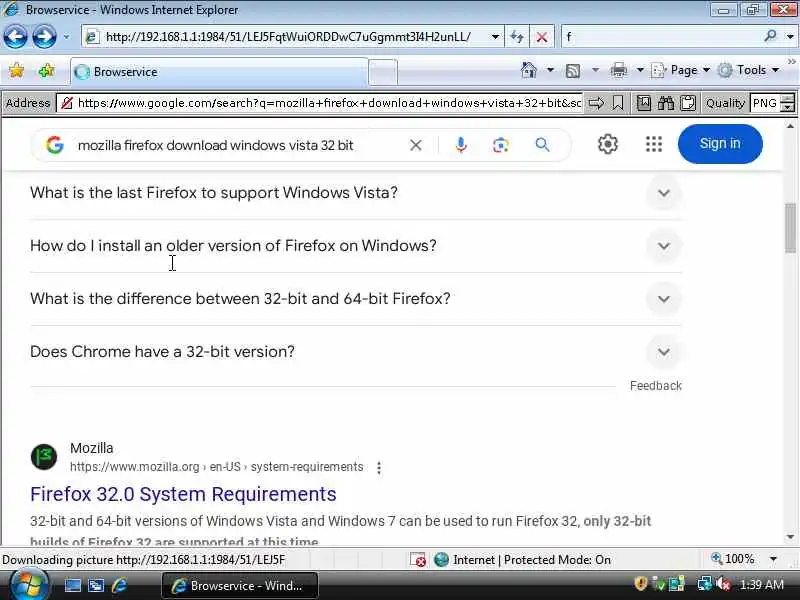Screen dimensions: 800x600
Task: Click the Quality stepper arrows
Action: tap(789, 103)
